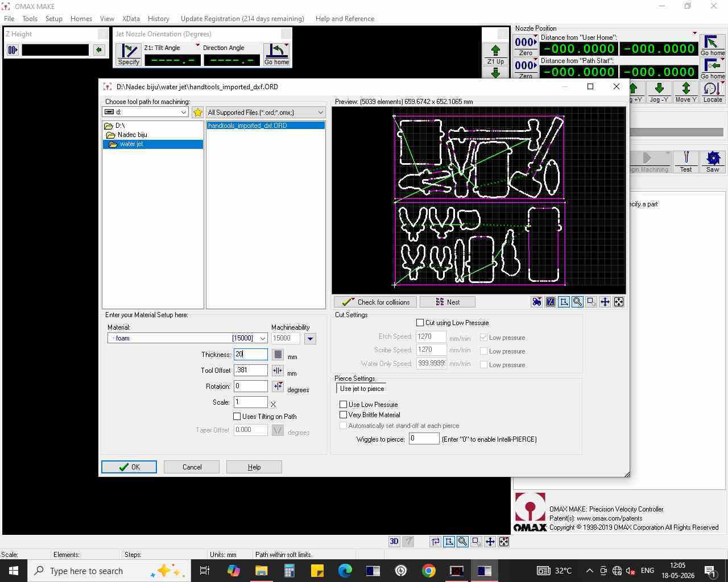Image resolution: width=728 pixels, height=582 pixels.
Task: Click the Specify nozzle orientation icon
Action: tap(129, 55)
